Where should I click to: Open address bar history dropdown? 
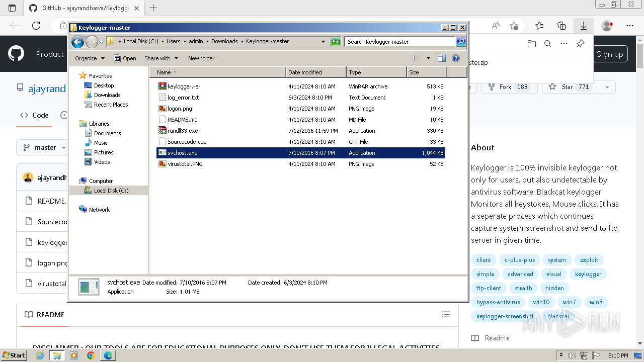tap(323, 42)
